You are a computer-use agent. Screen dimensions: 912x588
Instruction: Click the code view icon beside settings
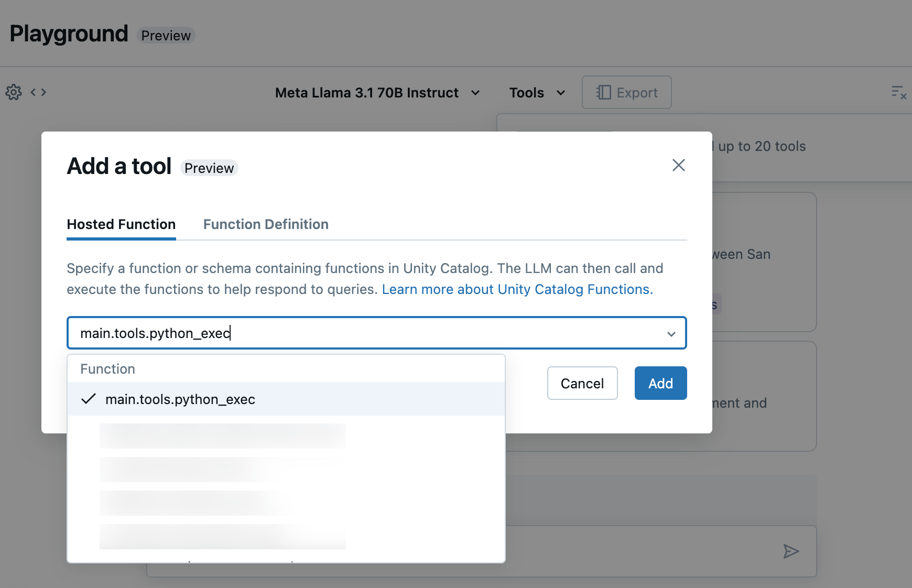pos(37,92)
